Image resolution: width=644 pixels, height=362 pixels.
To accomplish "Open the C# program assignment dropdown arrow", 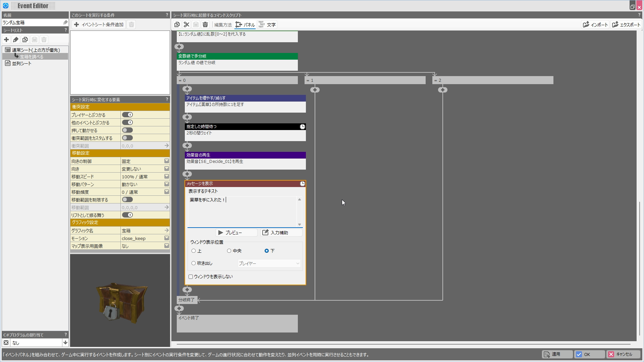I will [x=65, y=343].
